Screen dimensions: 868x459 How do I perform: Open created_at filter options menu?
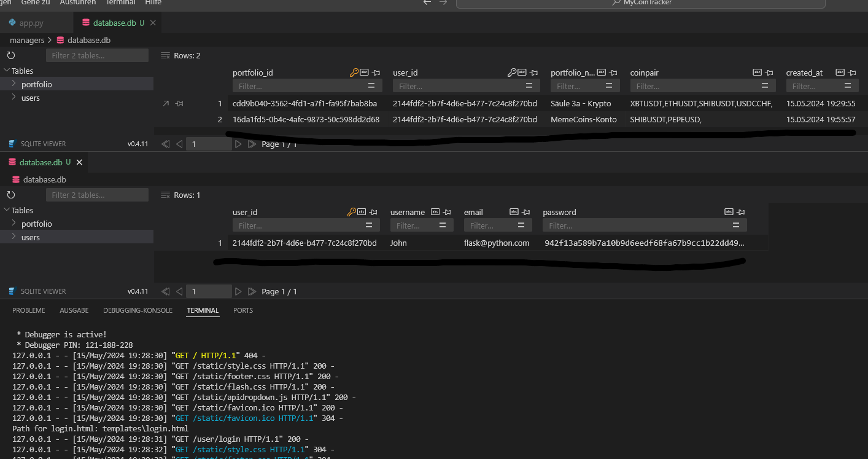(848, 86)
